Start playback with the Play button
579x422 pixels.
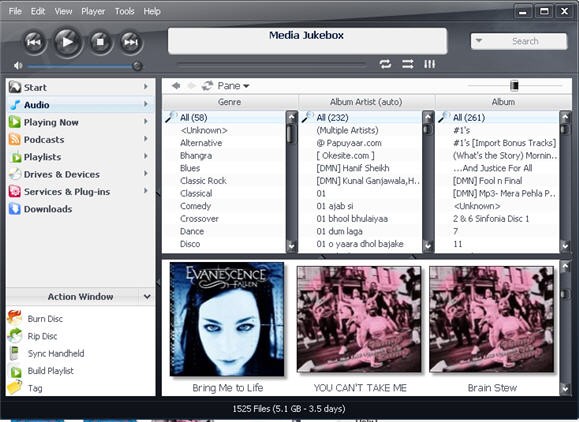pyautogui.click(x=68, y=42)
